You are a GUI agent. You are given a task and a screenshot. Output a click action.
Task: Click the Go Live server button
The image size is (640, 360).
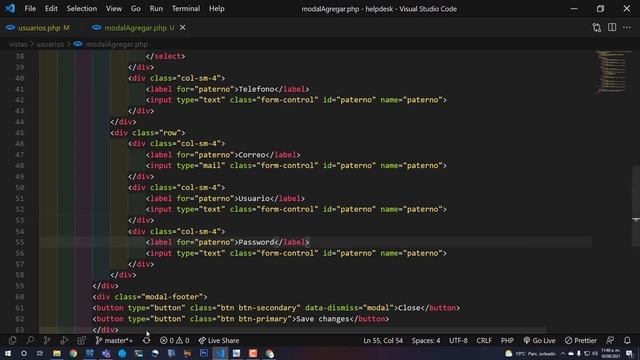click(539, 340)
